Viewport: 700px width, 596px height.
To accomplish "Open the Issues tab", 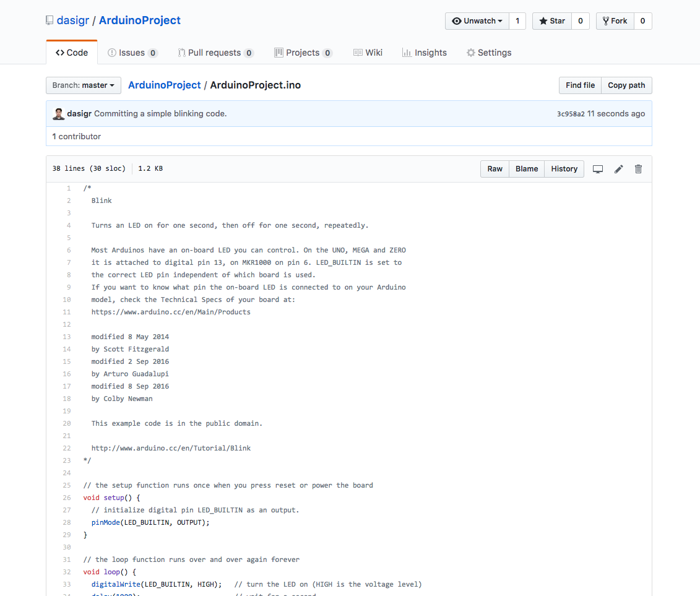I will [132, 53].
